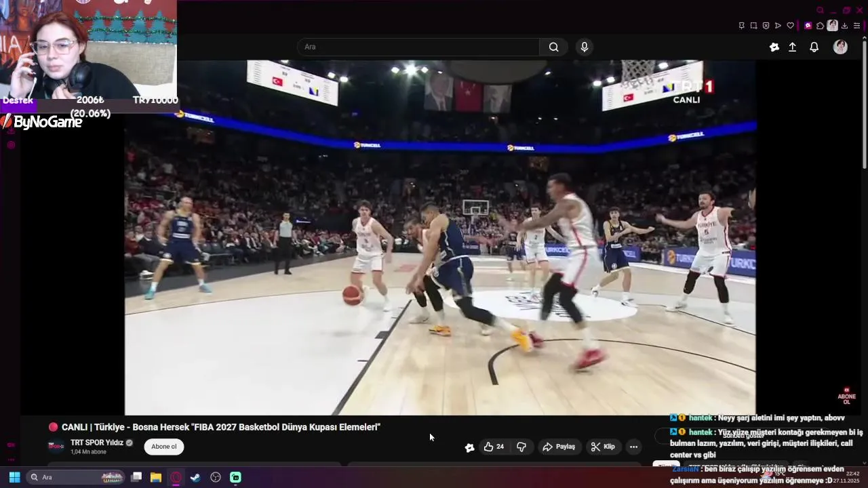Click the play-arrow icon in browser toolbar
Screen dimensions: 868x488
coord(778,26)
